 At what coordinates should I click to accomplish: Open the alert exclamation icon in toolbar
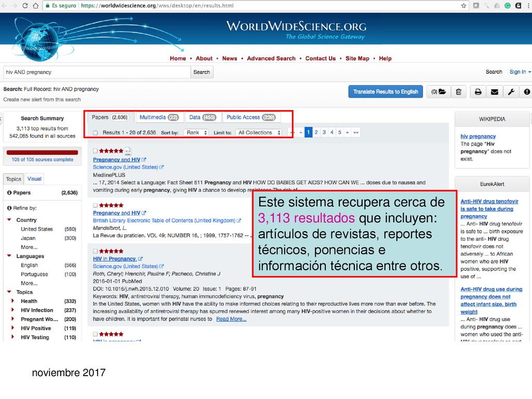point(527,91)
